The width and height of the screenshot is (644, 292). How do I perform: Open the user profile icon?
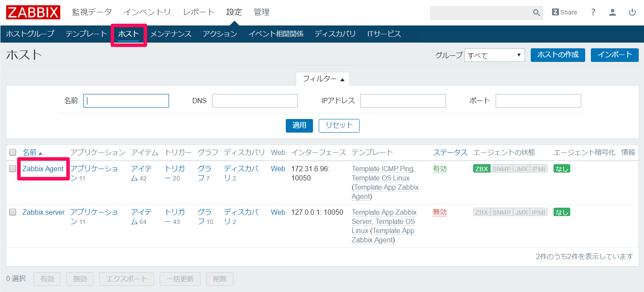coord(612,12)
